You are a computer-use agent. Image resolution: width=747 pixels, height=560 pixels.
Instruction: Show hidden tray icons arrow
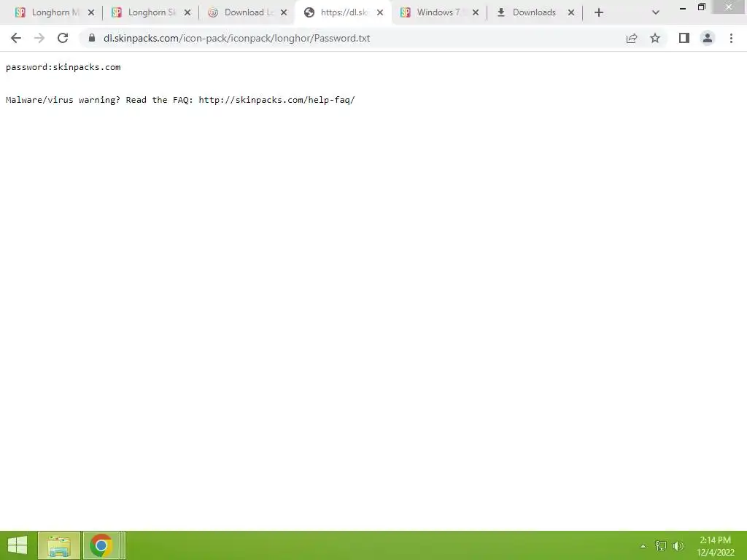coord(643,546)
